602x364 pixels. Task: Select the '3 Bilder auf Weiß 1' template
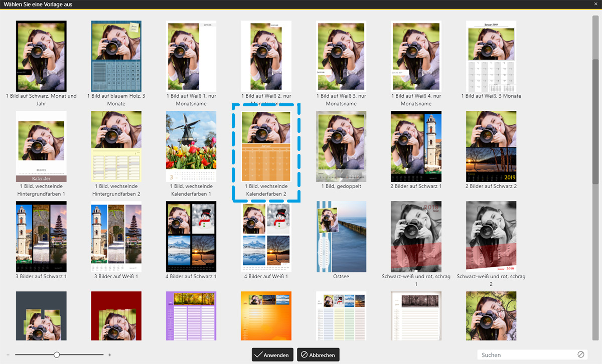[116, 237]
